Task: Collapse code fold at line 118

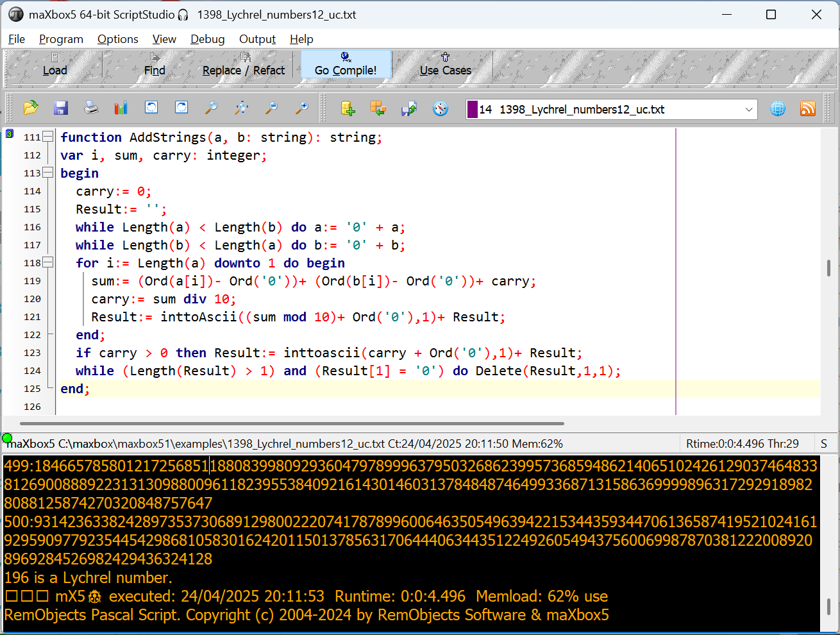Action: (x=47, y=263)
